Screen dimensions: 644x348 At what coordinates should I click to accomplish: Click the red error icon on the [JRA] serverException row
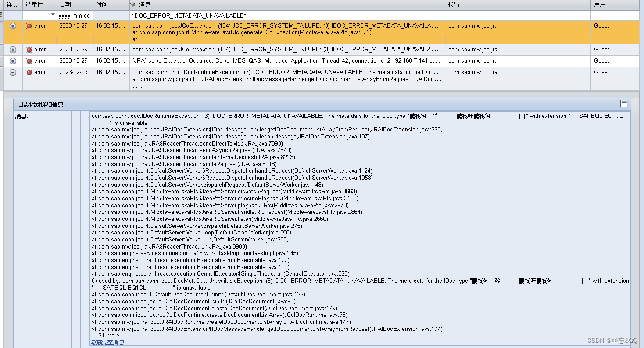click(x=29, y=61)
